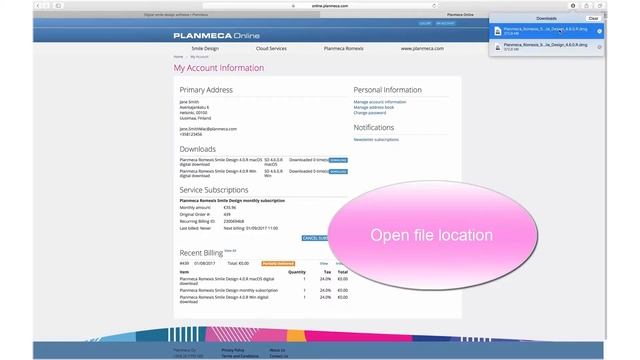
Task: Open the Safari share icon
Action: coord(587,6)
